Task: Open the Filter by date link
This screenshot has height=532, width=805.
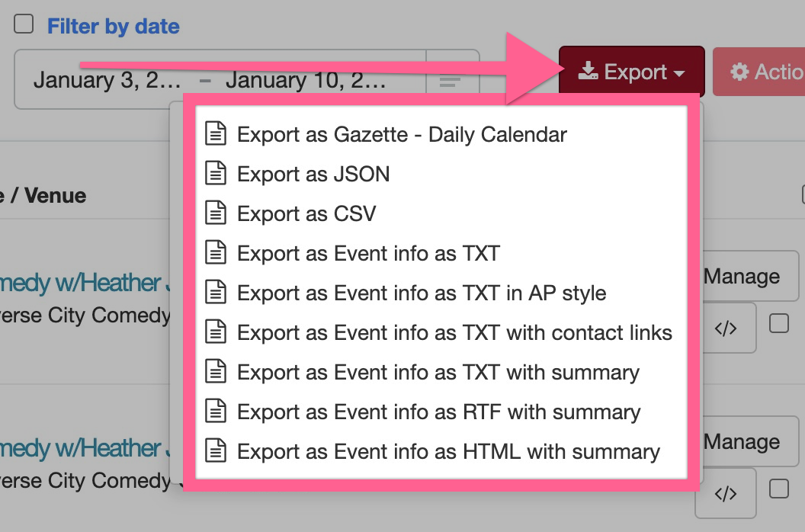Action: (x=114, y=26)
